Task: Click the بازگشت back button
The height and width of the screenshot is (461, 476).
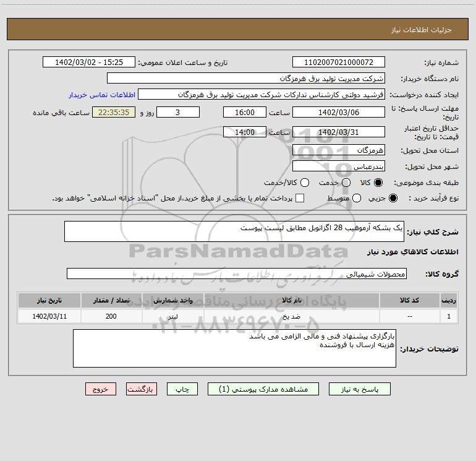Action: point(142,389)
